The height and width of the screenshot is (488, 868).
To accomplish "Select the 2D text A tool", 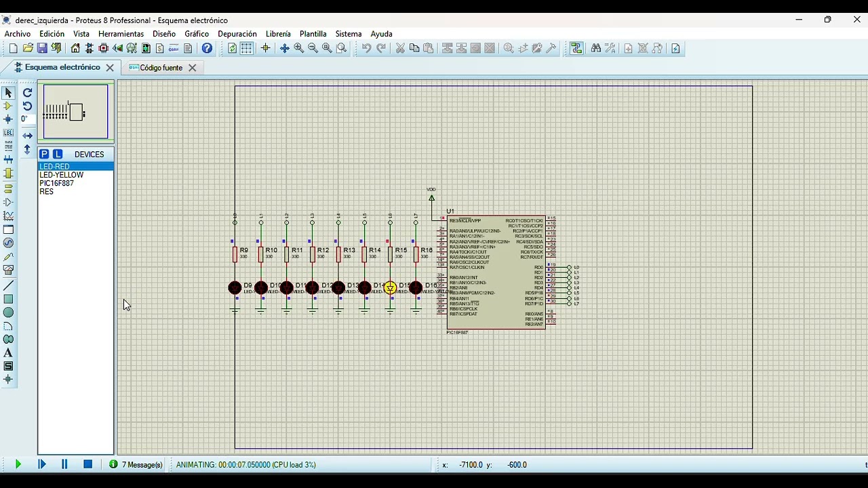I will coord(8,352).
